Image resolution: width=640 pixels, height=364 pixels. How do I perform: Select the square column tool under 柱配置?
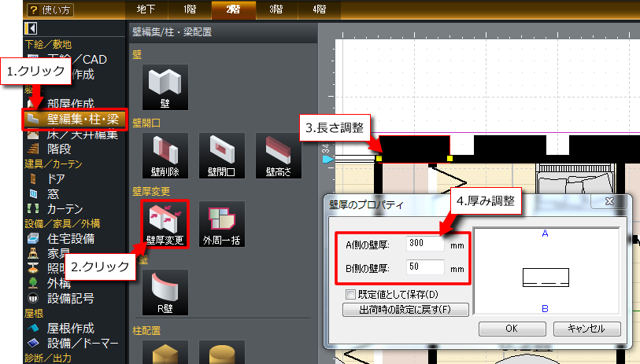pos(165,352)
